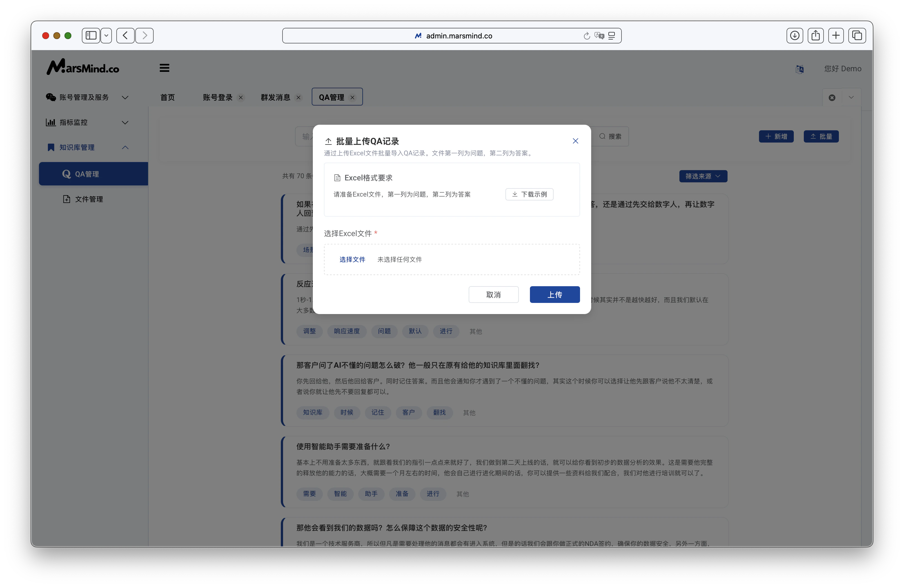Close the 批量上传QA记录 dialog
Viewport: 904px width, 588px height.
click(576, 141)
